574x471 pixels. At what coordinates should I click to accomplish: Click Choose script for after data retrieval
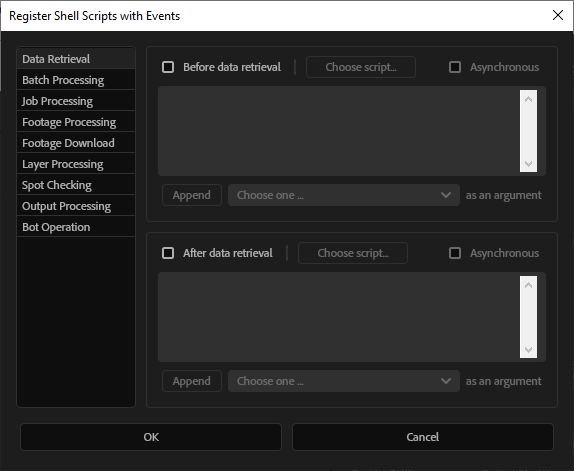tap(353, 253)
